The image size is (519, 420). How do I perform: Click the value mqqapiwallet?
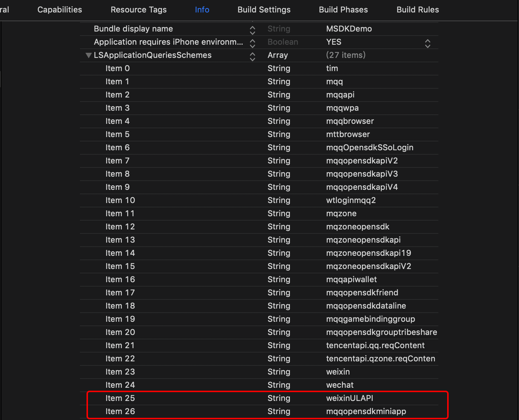pyautogui.click(x=351, y=280)
